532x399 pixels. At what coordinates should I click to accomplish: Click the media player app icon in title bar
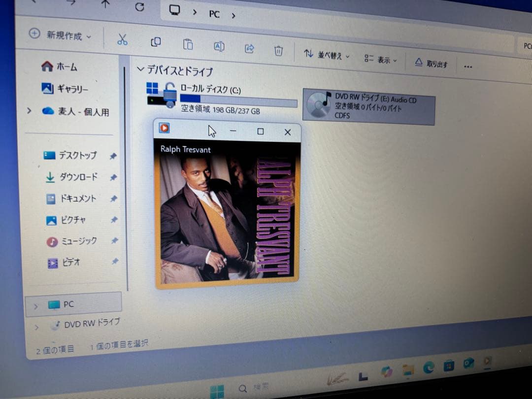pyautogui.click(x=164, y=128)
